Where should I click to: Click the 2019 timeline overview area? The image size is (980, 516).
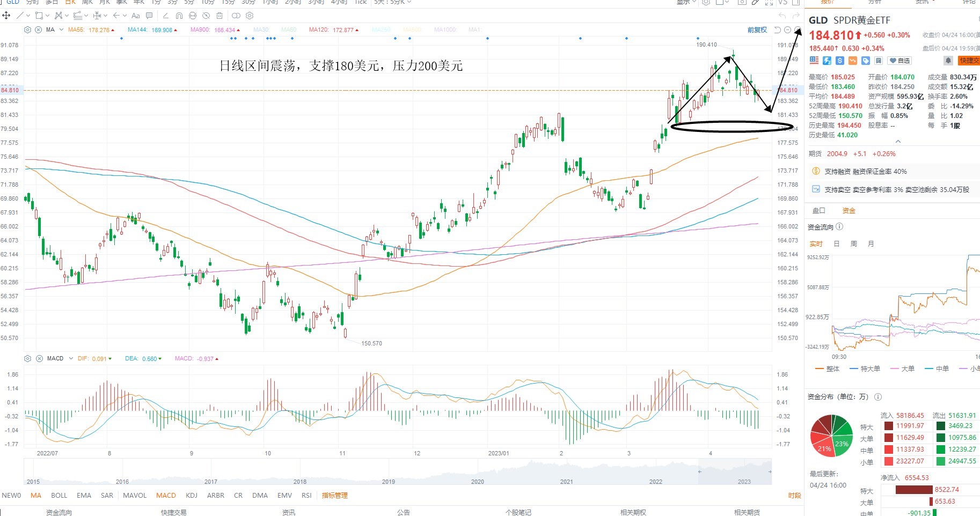click(x=389, y=481)
